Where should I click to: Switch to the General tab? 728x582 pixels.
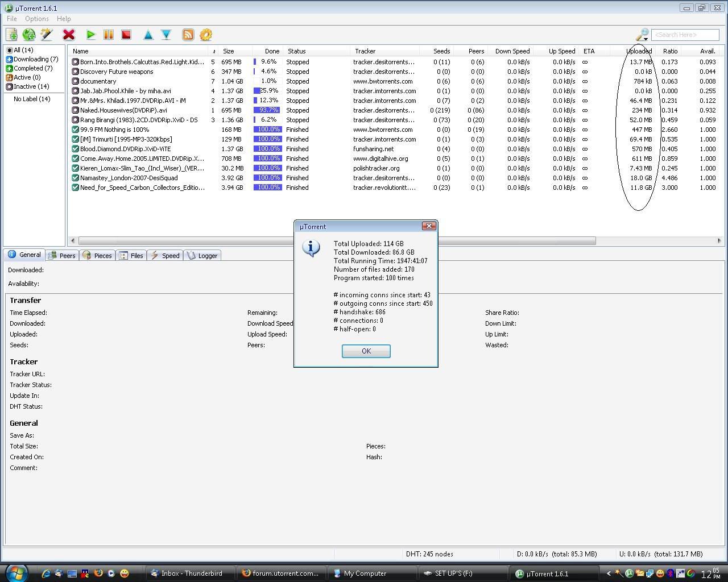(24, 255)
